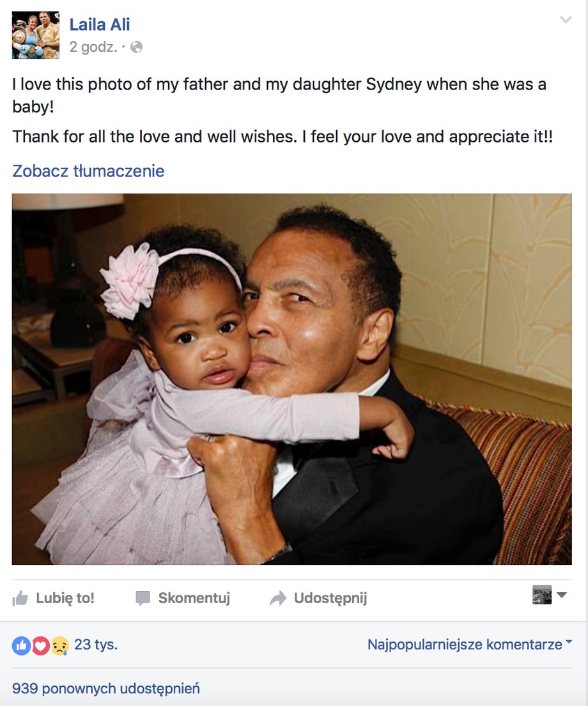Click the globe public-audience icon
The width and height of the screenshot is (588, 706).
tap(137, 47)
